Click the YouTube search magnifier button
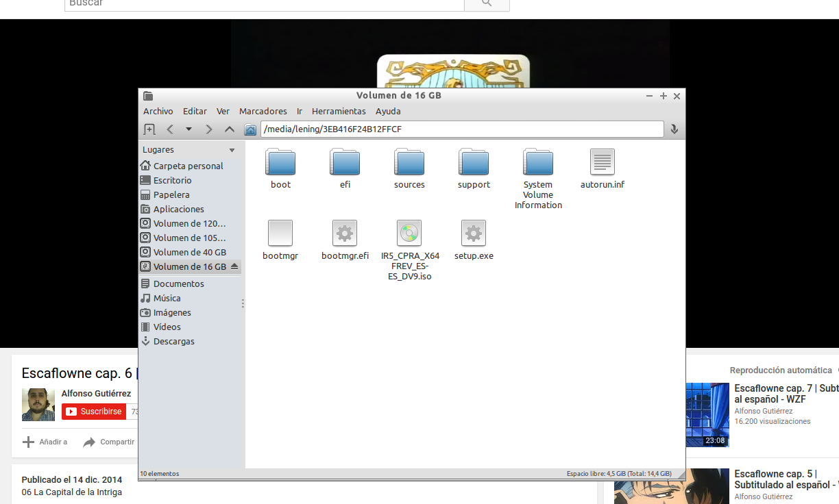The height and width of the screenshot is (504, 839). [487, 4]
